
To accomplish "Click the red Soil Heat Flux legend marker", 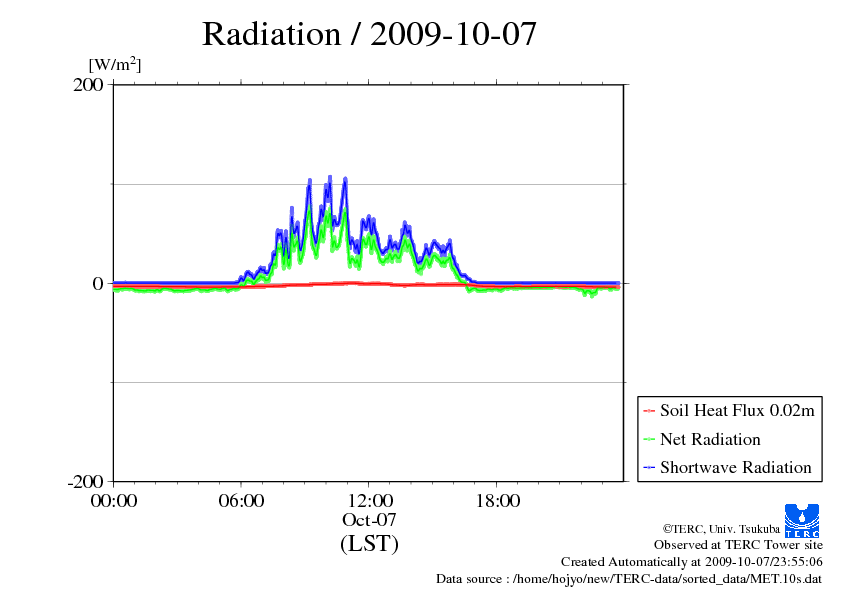I will [649, 411].
